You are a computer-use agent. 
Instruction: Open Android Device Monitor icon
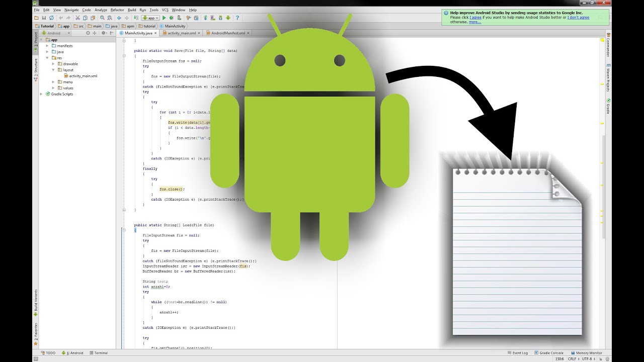[x=228, y=18]
